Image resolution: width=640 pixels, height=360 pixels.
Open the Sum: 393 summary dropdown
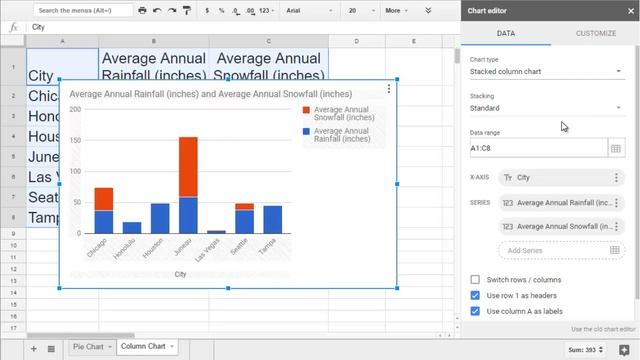pos(585,350)
